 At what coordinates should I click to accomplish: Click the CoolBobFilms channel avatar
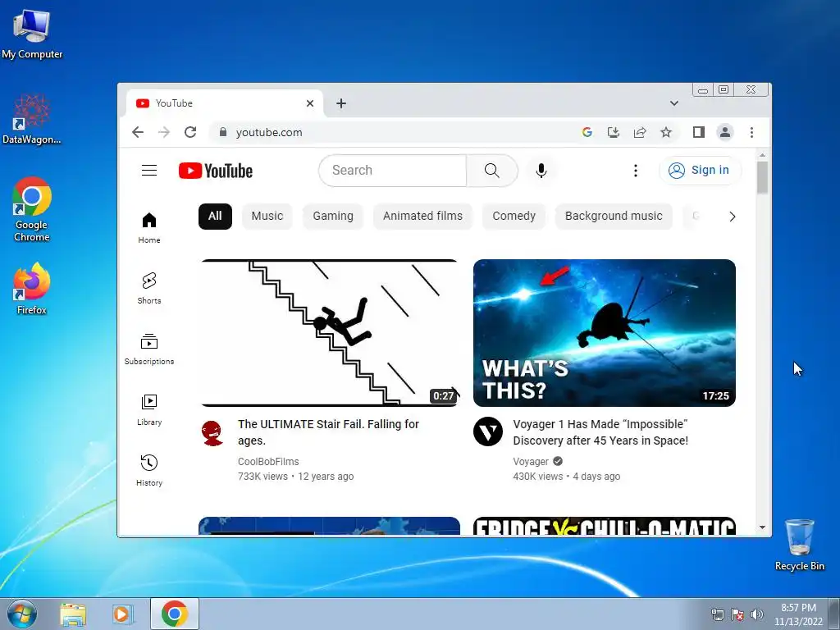tap(212, 432)
